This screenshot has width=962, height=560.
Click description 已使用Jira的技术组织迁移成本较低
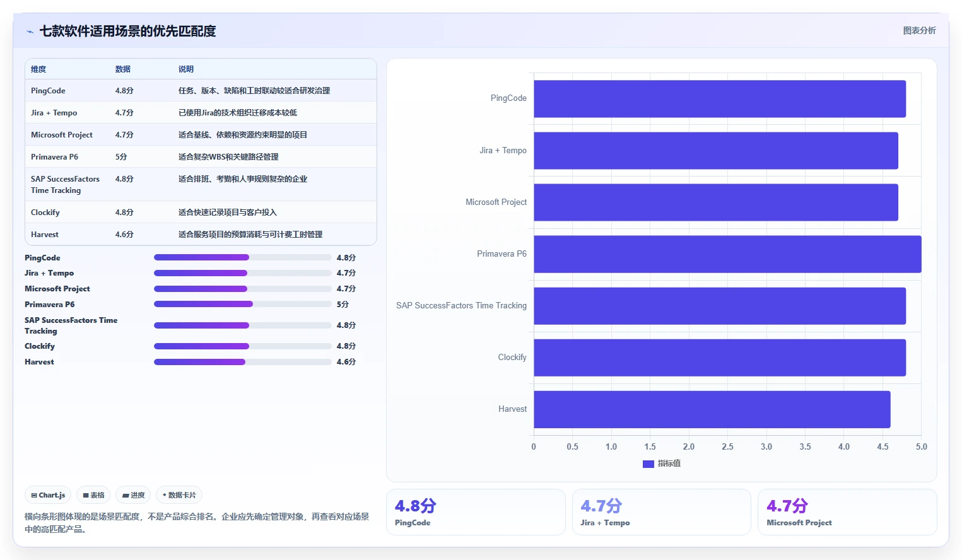(x=237, y=113)
